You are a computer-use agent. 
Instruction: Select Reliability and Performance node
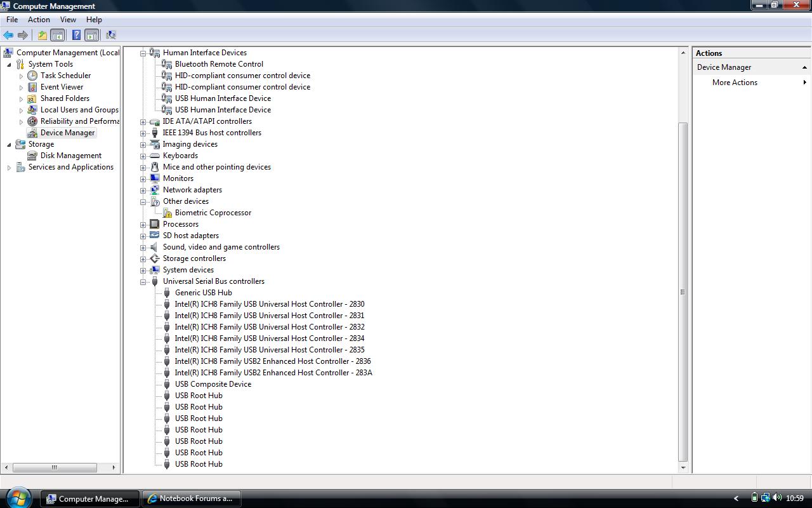[x=79, y=121]
